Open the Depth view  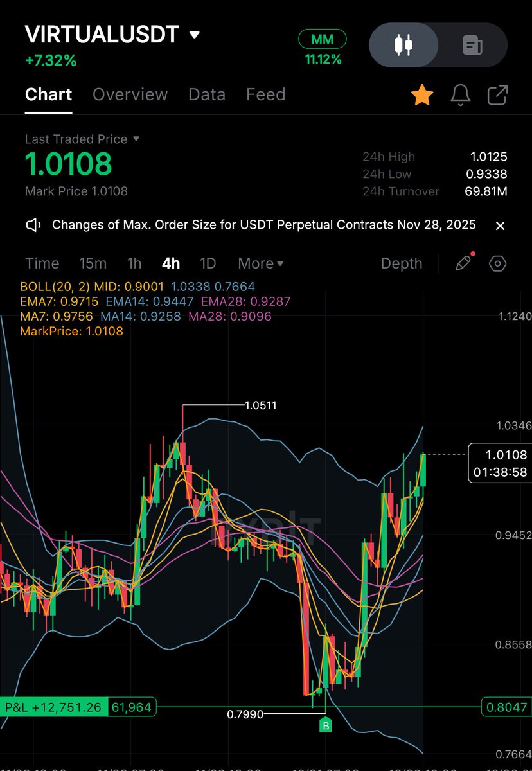click(401, 263)
